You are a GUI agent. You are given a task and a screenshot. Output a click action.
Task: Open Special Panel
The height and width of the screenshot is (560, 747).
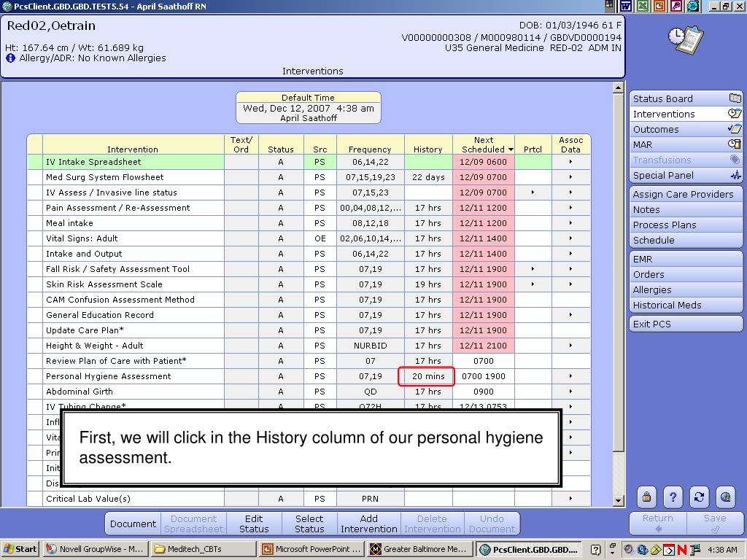(x=686, y=175)
